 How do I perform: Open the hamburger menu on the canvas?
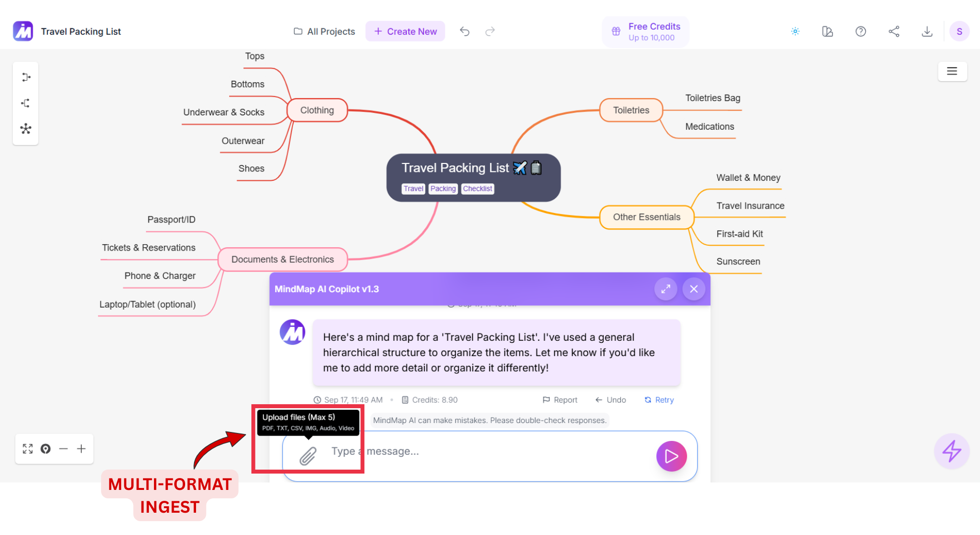point(952,71)
